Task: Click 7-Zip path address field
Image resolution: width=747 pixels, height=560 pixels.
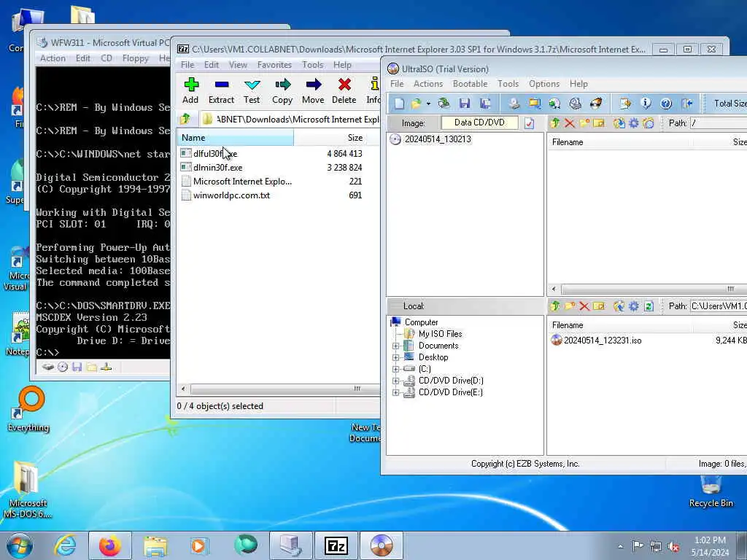Action: [x=292, y=119]
